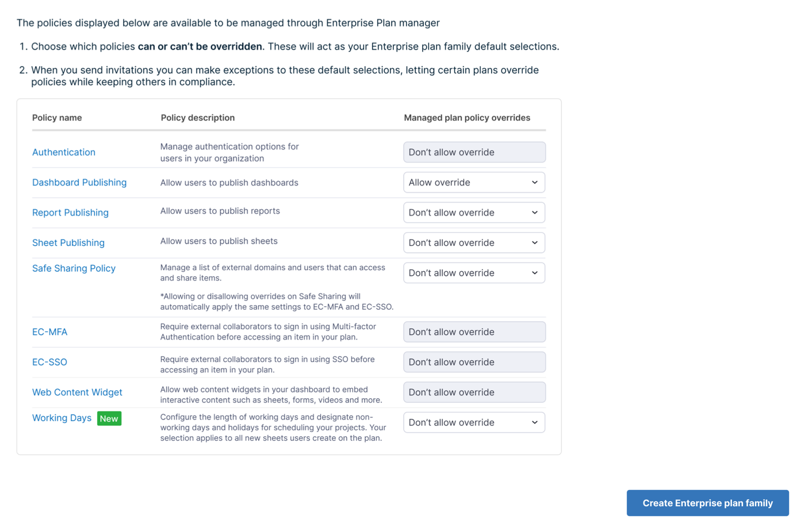Image resolution: width=805 pixels, height=532 pixels.
Task: Open the Safe Sharing Policy link
Action: (74, 268)
